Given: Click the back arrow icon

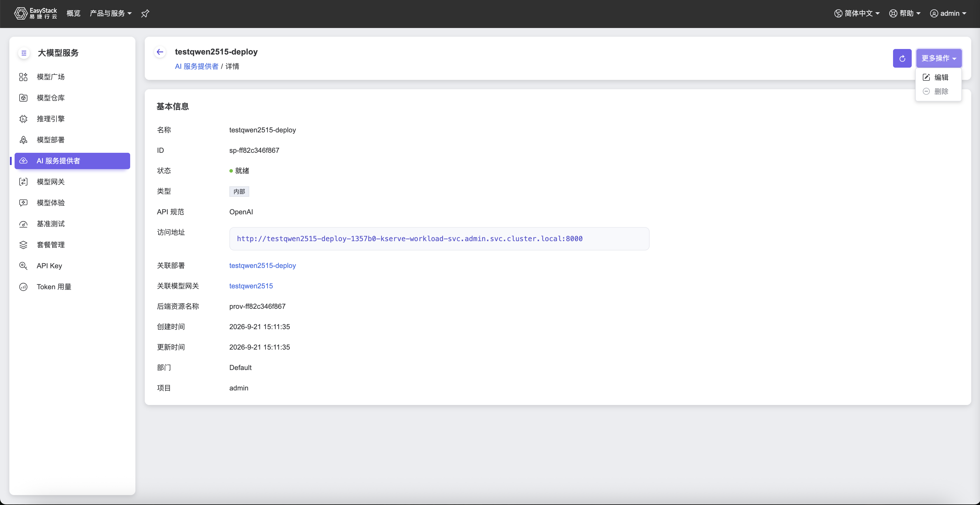Looking at the screenshot, I should [160, 52].
